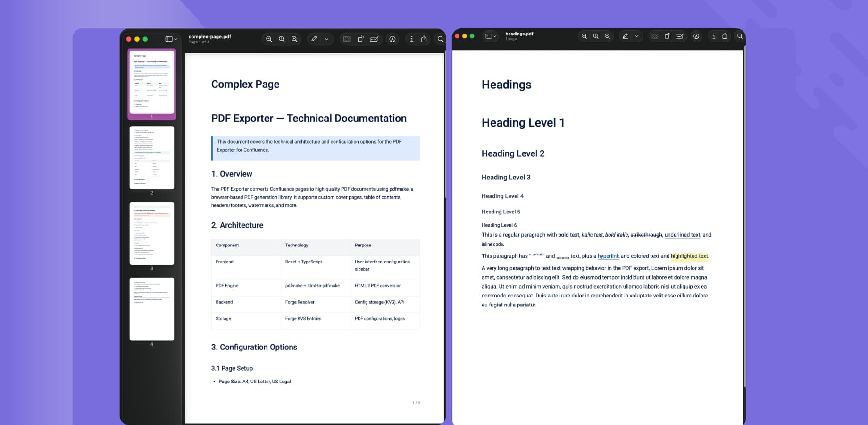Zoom in on complex-page.pdf
Image resolution: width=868 pixels, height=425 pixels.
(x=294, y=39)
